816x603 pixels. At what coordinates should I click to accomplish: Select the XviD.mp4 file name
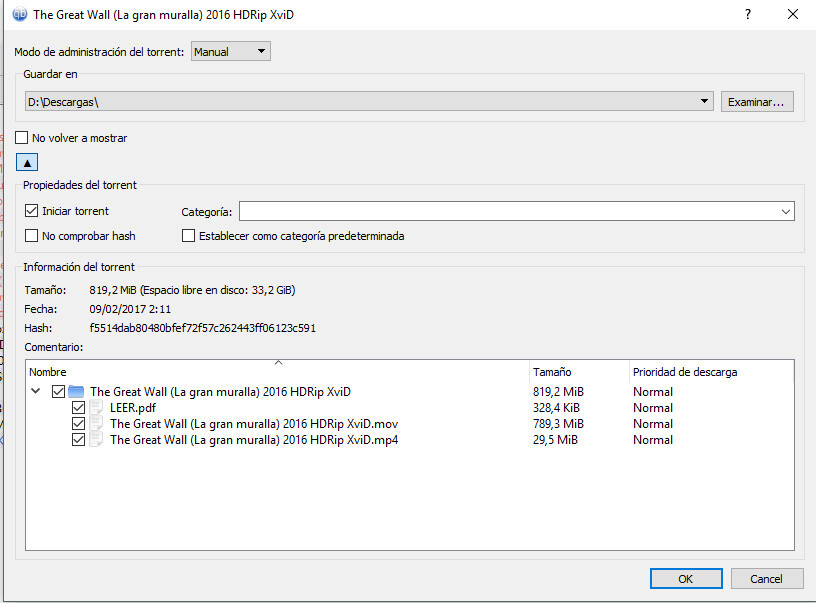point(254,440)
